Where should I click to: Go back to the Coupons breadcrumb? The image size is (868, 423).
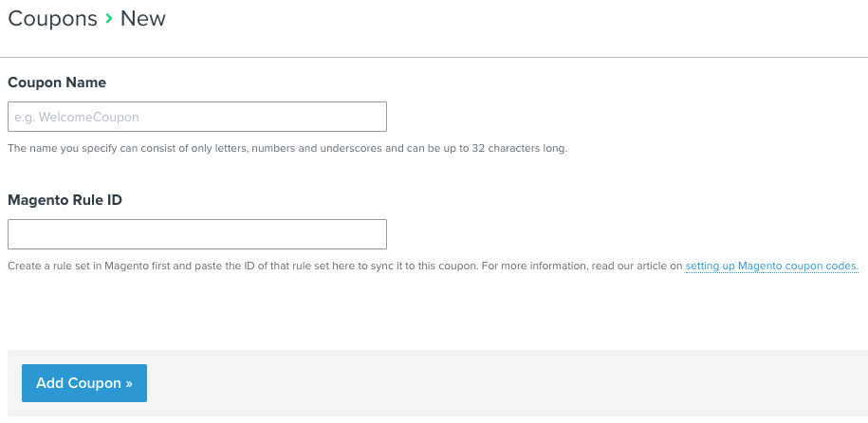click(52, 19)
